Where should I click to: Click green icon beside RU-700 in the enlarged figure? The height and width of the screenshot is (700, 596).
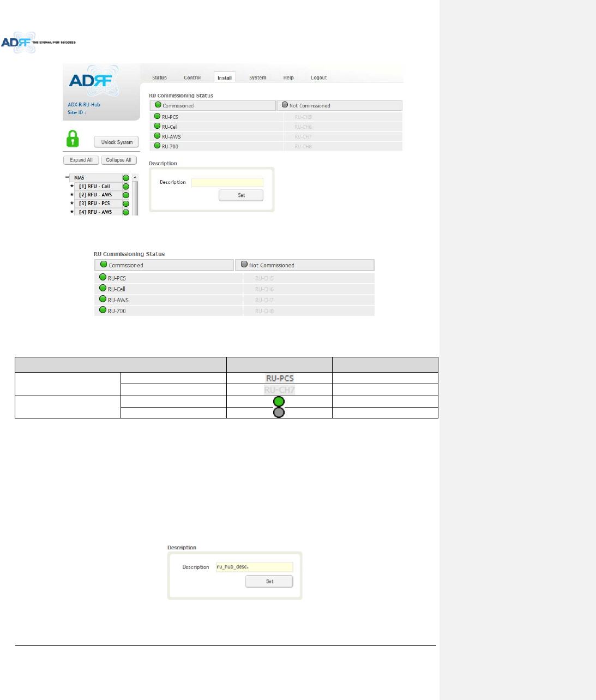pyautogui.click(x=103, y=310)
